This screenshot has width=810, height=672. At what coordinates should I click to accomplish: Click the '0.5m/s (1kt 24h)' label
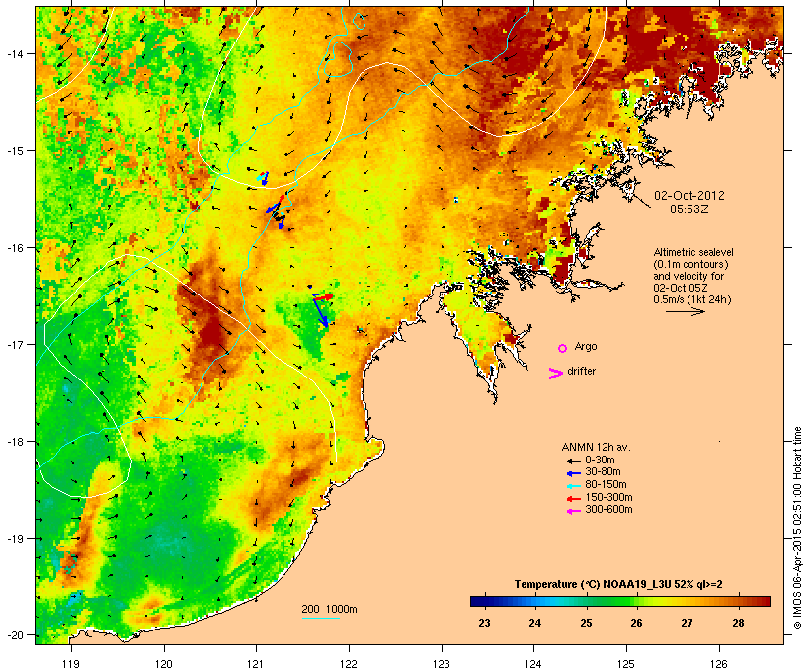(692, 299)
